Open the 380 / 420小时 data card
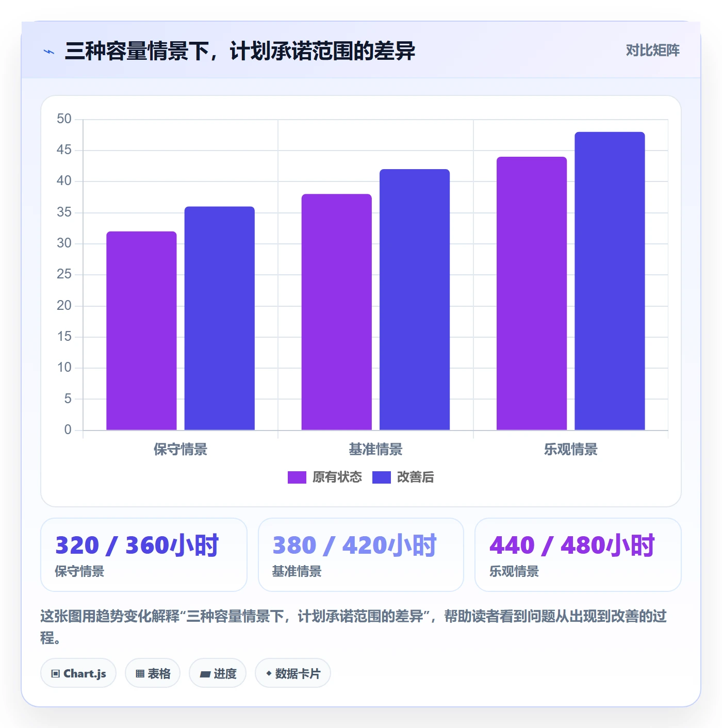The width and height of the screenshot is (722, 728). pos(361,555)
